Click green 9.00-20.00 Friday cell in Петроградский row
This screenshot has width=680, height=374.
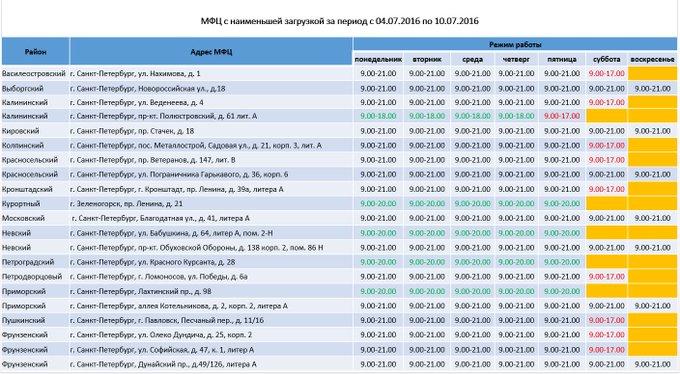562,262
